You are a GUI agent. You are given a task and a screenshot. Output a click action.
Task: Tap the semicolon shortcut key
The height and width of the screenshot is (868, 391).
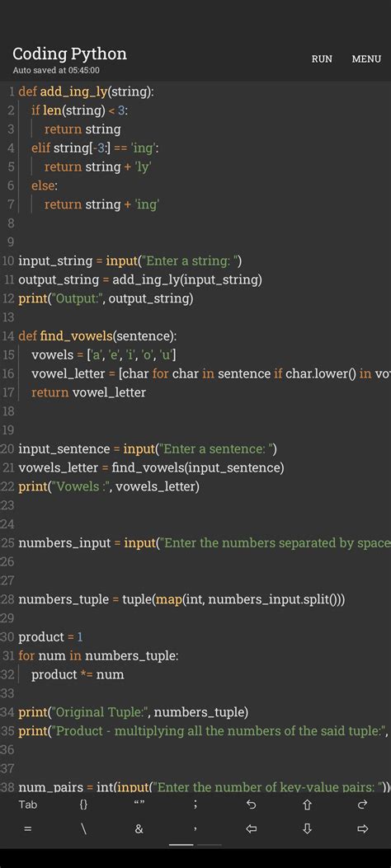point(195,805)
